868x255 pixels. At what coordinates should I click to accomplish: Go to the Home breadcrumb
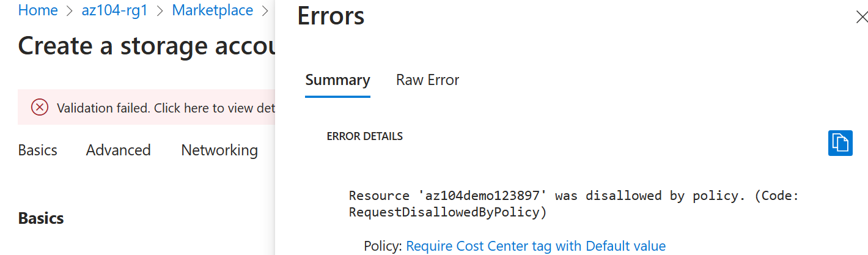(x=38, y=10)
